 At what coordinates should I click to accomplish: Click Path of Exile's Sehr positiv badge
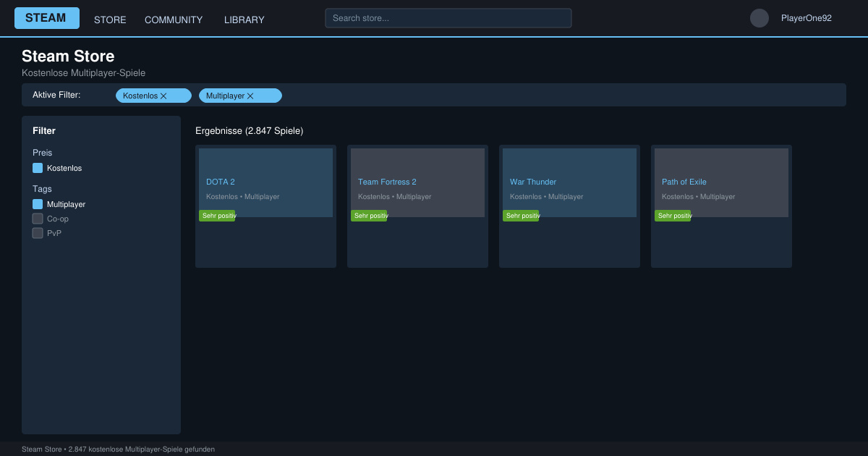pos(673,216)
